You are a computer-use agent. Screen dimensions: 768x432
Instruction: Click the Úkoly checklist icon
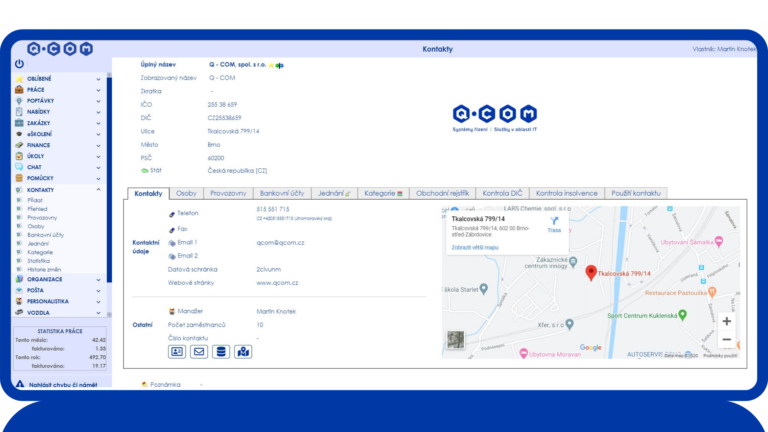19,156
